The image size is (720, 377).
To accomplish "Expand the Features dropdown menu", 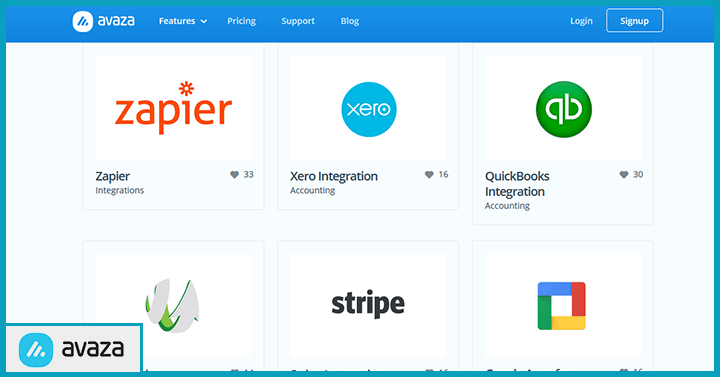I will point(183,21).
